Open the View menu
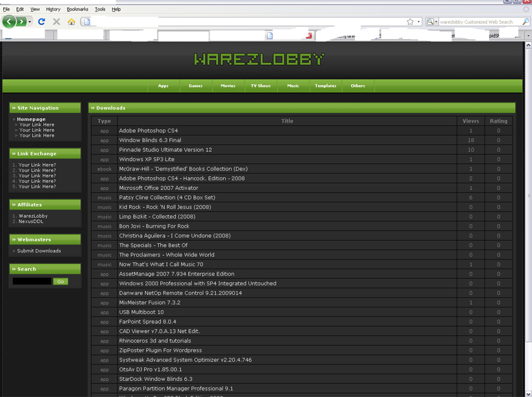 (x=35, y=9)
